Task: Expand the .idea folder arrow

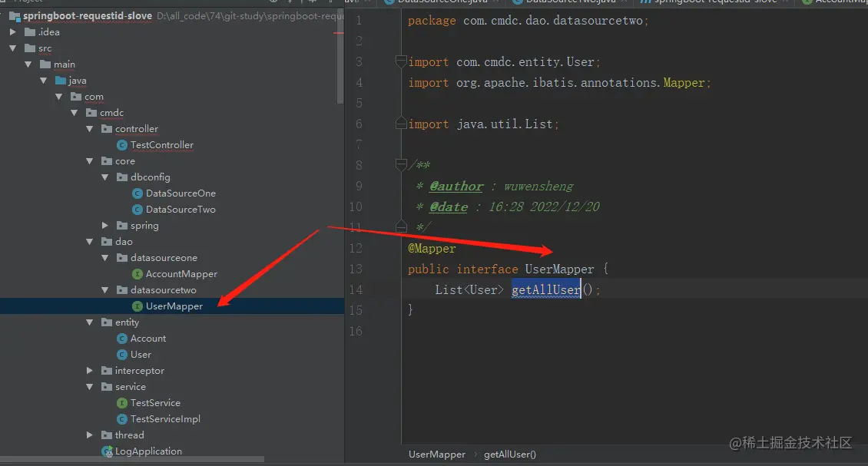Action: tap(13, 32)
